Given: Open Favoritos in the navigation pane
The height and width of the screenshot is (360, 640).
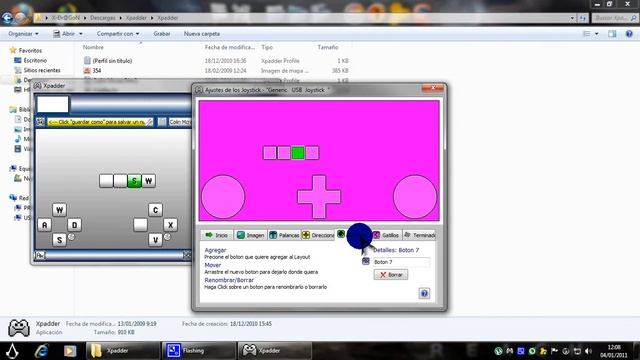Looking at the screenshot, I should pos(30,50).
